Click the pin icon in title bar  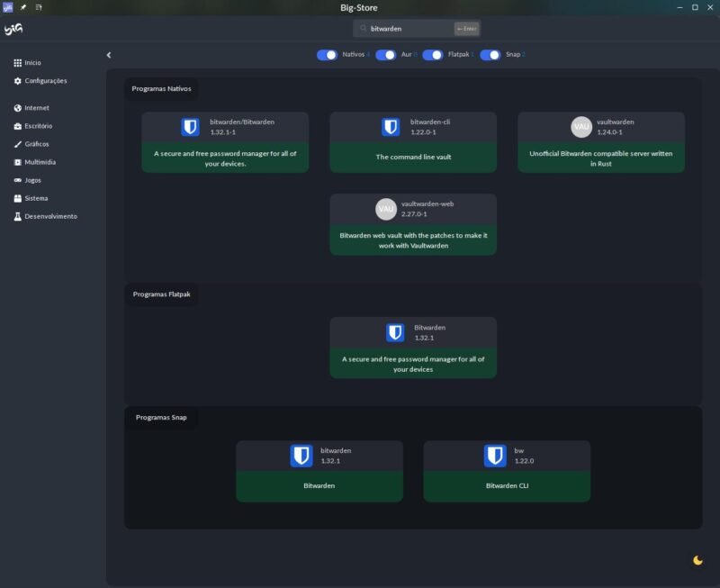pyautogui.click(x=23, y=7)
